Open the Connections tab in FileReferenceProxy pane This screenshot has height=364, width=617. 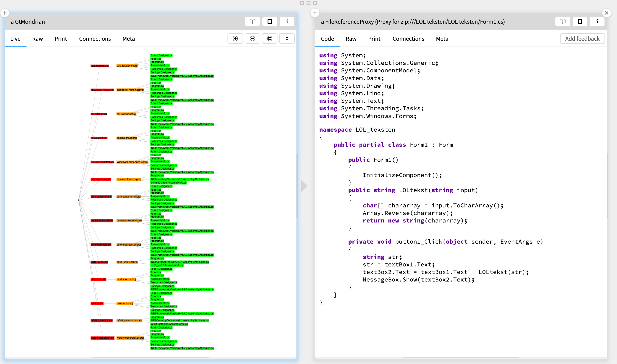point(408,39)
